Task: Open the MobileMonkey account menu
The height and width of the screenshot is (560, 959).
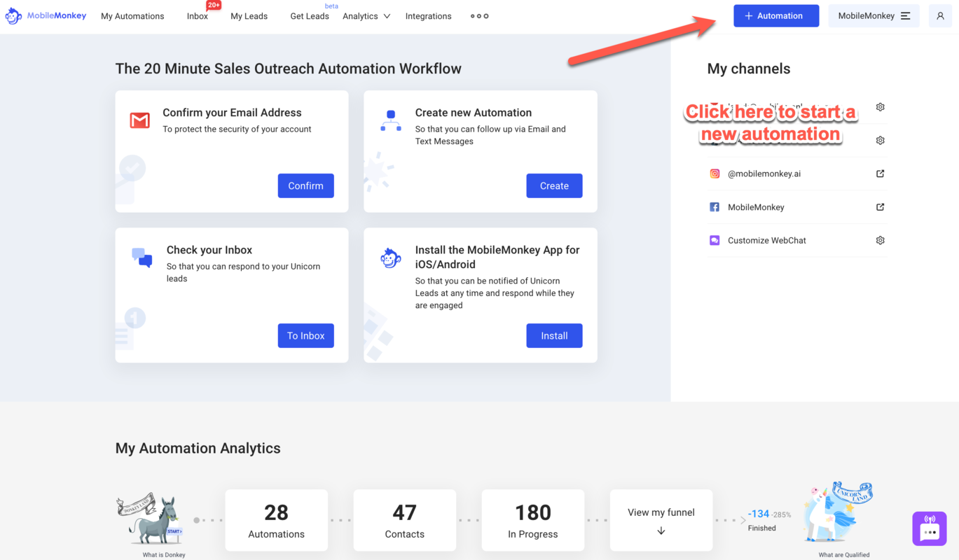Action: click(x=874, y=15)
